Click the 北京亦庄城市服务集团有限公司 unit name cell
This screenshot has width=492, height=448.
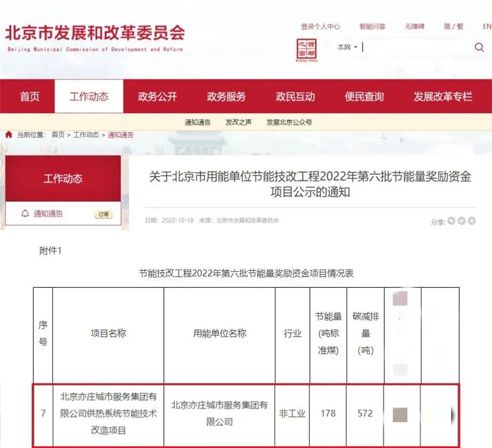[x=219, y=413]
